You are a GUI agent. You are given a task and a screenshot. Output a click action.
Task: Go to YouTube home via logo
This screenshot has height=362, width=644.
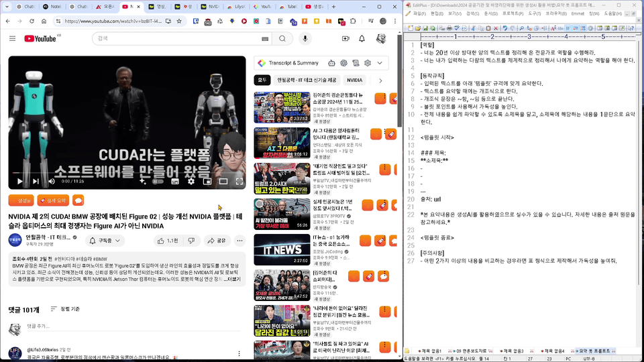[x=40, y=39]
